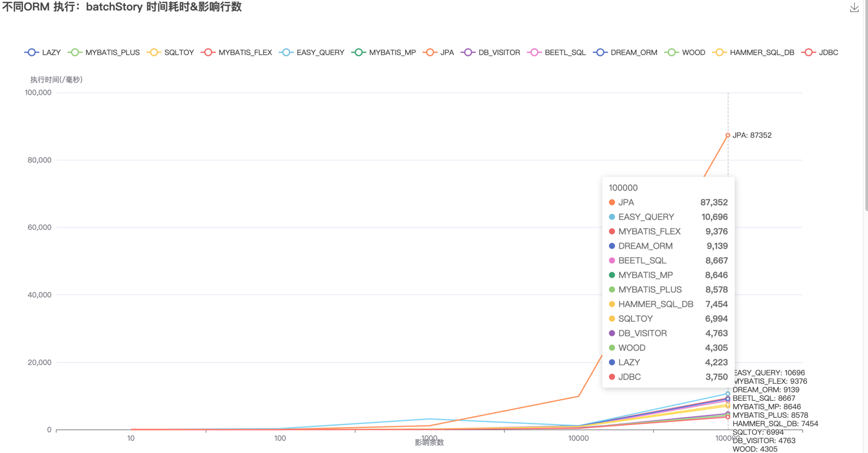Click the 80,000 y-axis label
The image size is (868, 453).
click(x=40, y=160)
